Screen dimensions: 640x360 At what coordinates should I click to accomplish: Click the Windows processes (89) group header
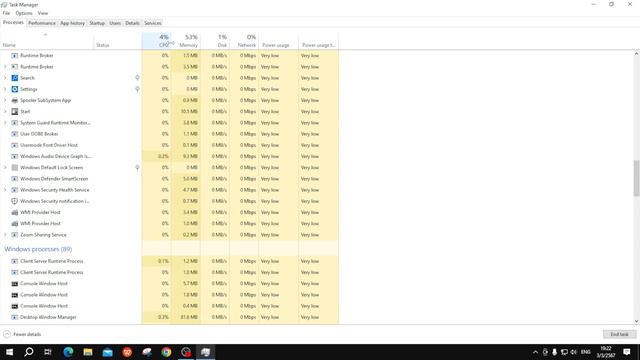[38, 249]
